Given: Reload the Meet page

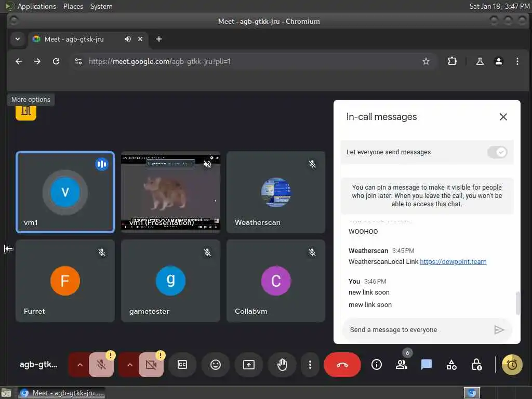Looking at the screenshot, I should [56, 61].
